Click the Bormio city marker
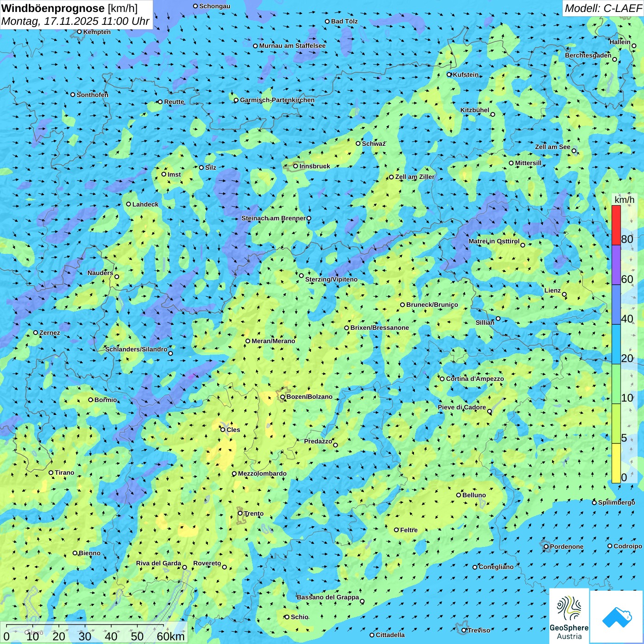Screen dimensions: 644x644 [x=91, y=400]
